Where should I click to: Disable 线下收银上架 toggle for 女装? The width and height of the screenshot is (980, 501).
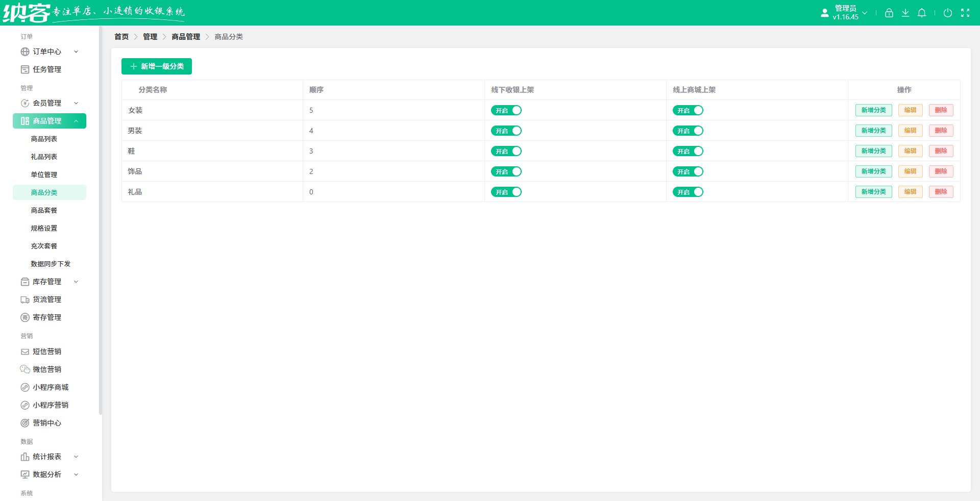pos(506,110)
